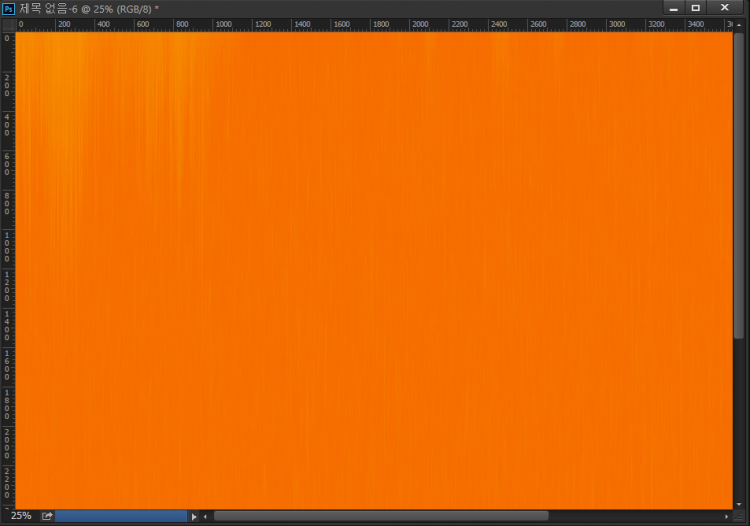Click the Photoshop document icon in title bar
The image size is (750, 526).
coord(9,9)
